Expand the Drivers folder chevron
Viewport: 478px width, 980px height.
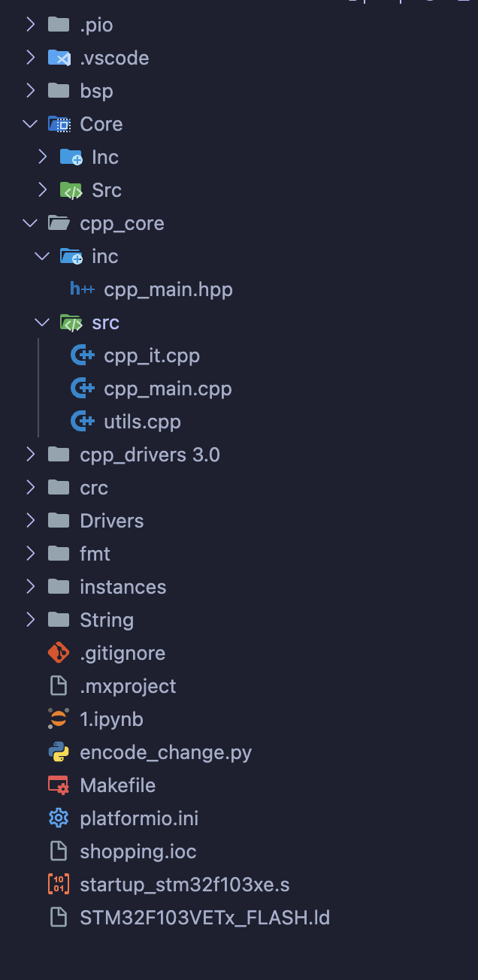click(30, 521)
